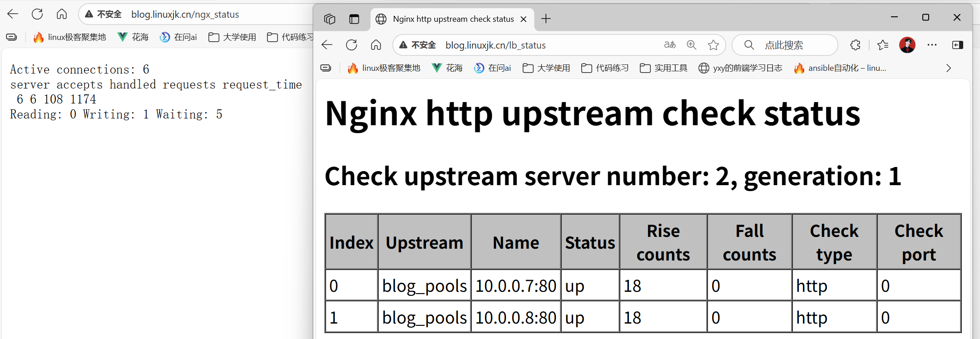Image resolution: width=980 pixels, height=339 pixels.
Task: Open 在问ai bookmark in lb_status window
Action: point(493,68)
